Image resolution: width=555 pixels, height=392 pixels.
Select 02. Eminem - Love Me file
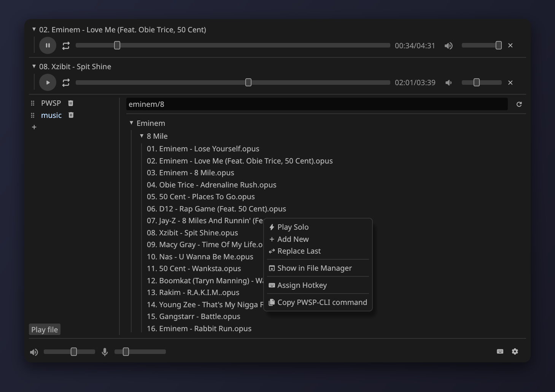pos(240,161)
